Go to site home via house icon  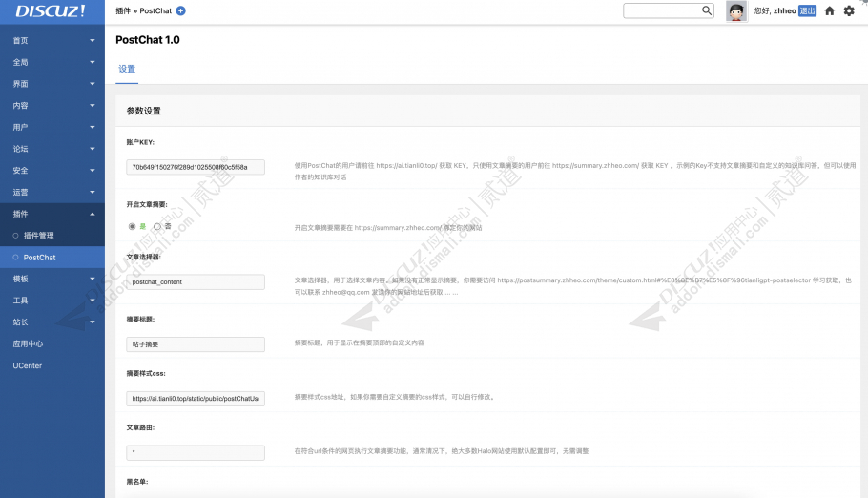[829, 10]
